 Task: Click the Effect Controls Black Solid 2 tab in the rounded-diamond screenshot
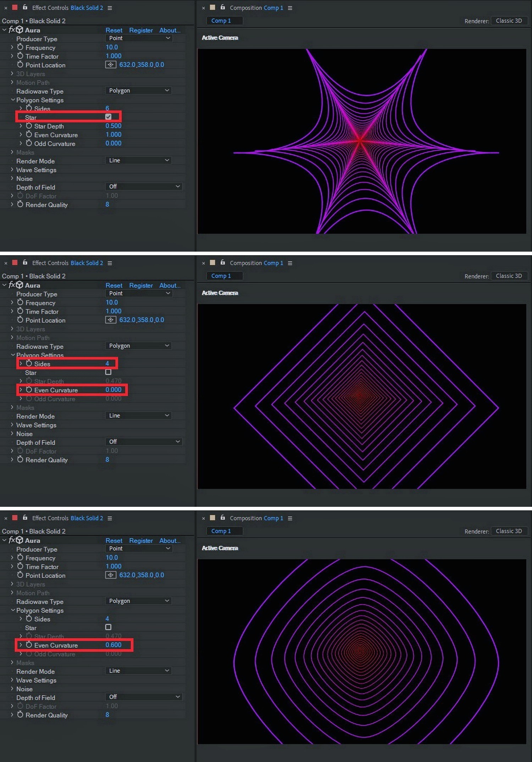[x=67, y=518]
